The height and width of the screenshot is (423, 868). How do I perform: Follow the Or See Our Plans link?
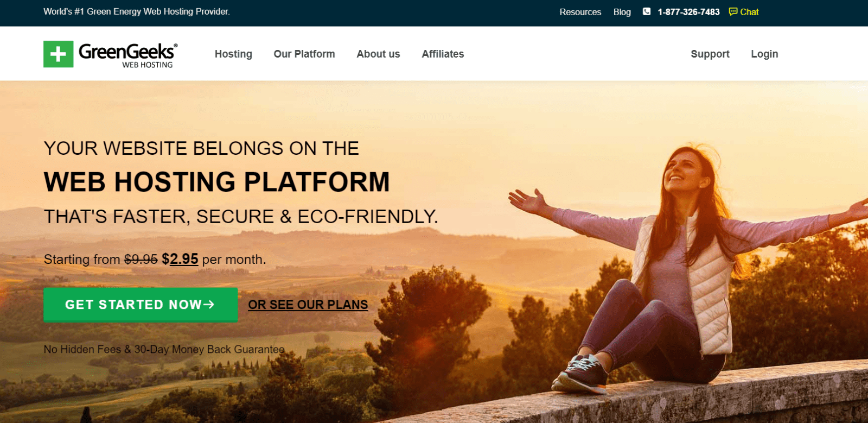click(x=308, y=305)
